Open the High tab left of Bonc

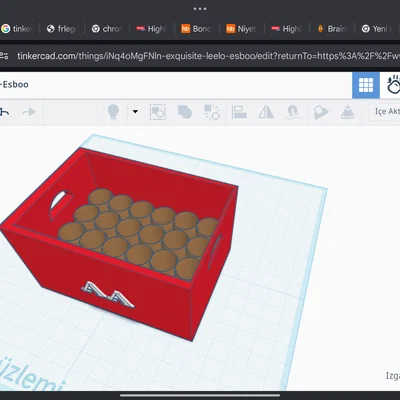151,29
